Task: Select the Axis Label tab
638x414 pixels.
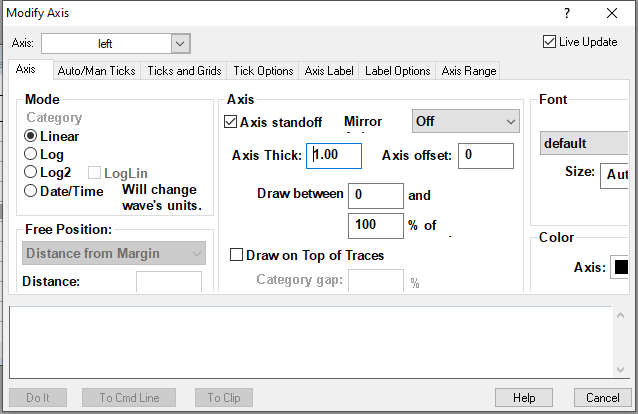Action: point(329,71)
